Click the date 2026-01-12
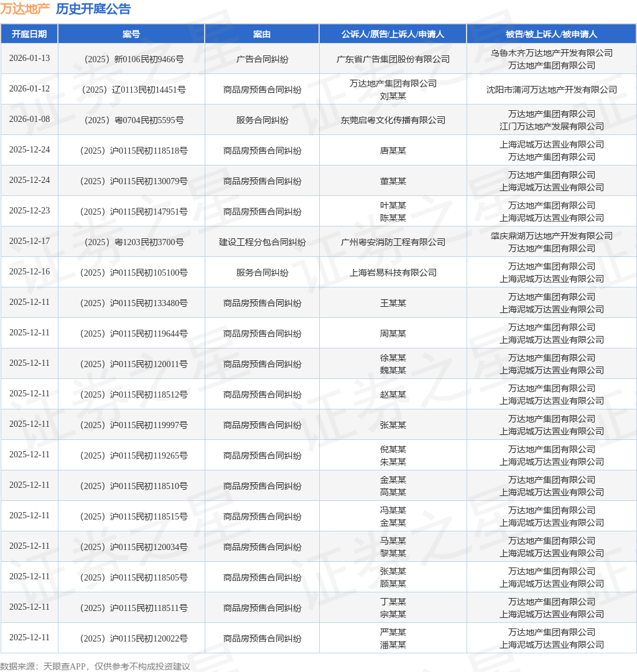The image size is (637, 672). pos(30,89)
